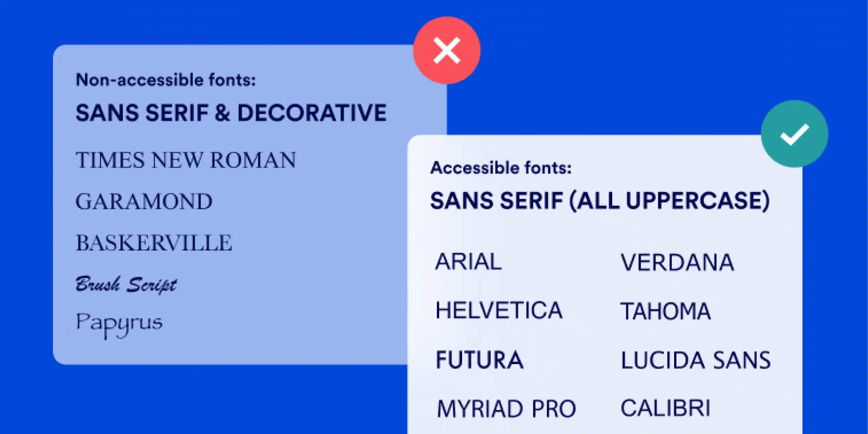
Task: Click the 'Non-accessible fonts:' label
Action: [165, 80]
